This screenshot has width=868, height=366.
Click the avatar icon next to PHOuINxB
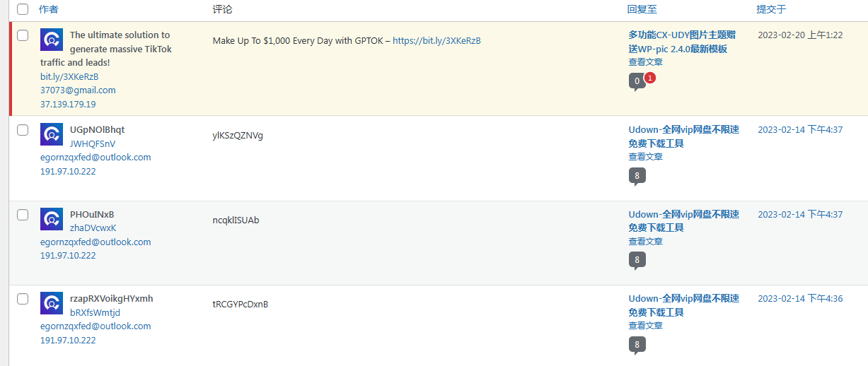click(52, 219)
